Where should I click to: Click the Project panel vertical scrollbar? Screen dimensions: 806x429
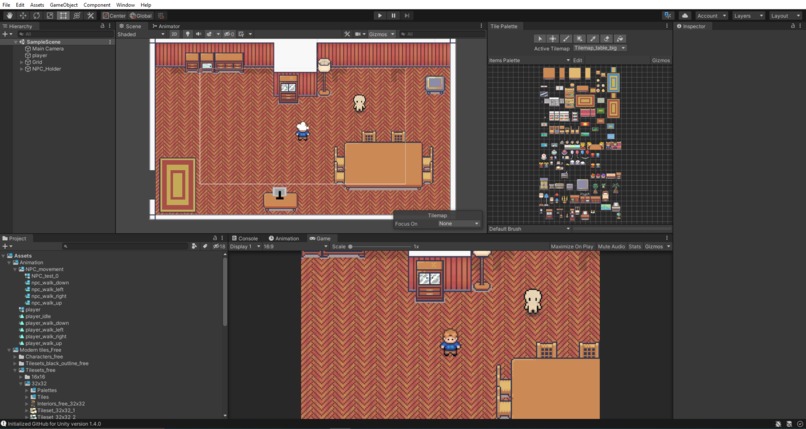(x=225, y=290)
